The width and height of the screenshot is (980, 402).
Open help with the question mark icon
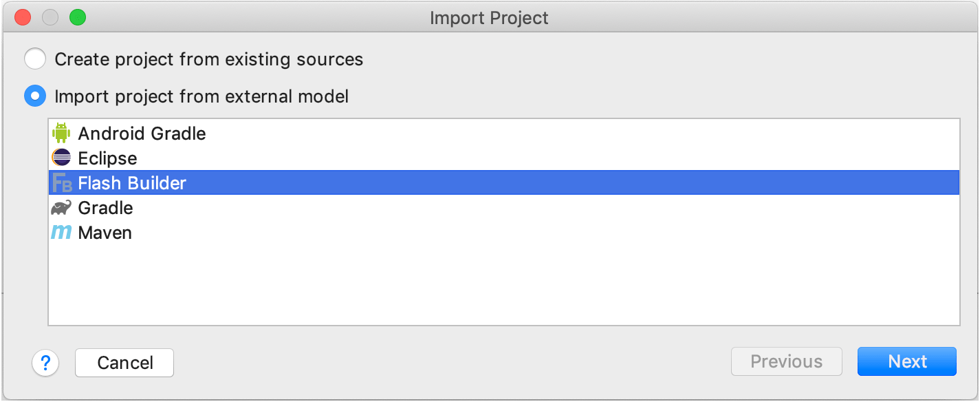[45, 362]
